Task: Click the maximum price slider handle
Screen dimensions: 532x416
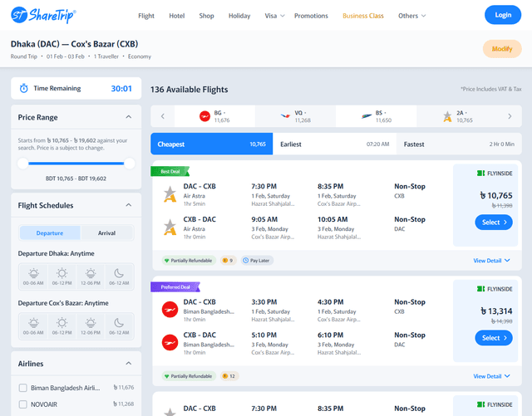Action: (x=130, y=164)
